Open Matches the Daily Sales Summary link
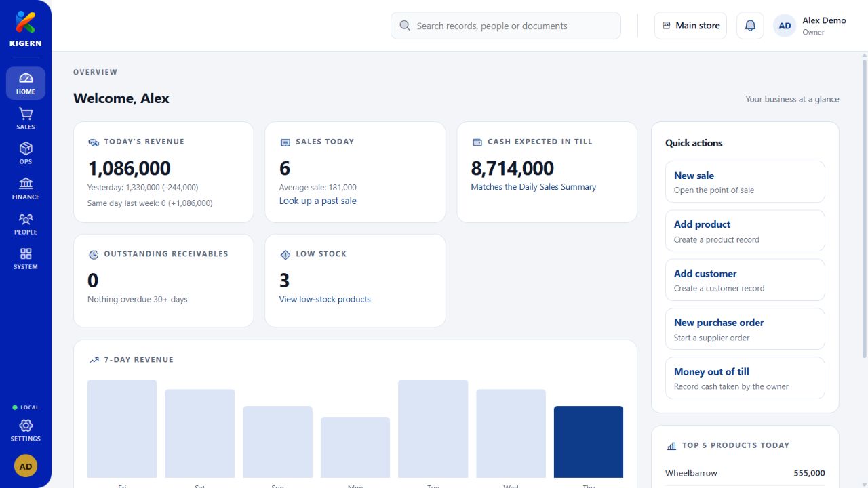Viewport: 868px width, 488px height. point(534,187)
